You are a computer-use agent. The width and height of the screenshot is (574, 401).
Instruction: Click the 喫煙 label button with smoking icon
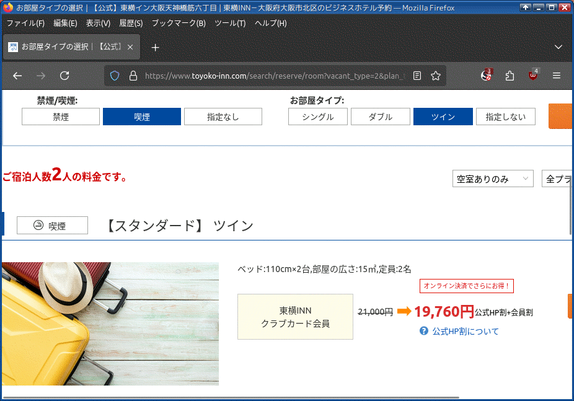click(x=52, y=225)
